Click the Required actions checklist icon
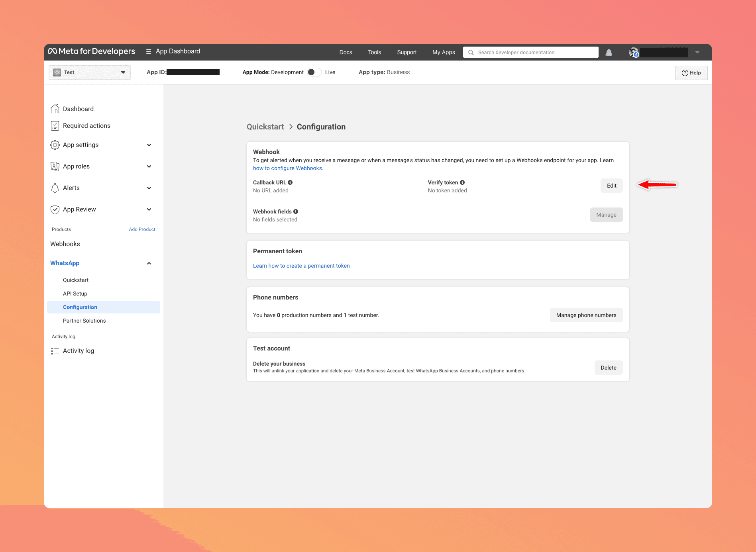This screenshot has height=552, width=756. click(55, 126)
